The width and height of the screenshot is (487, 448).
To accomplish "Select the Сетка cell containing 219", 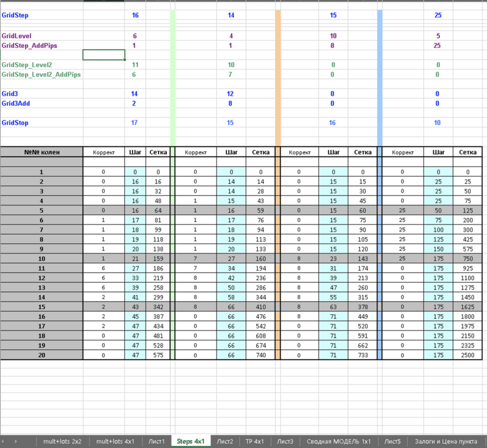I will (158, 278).
